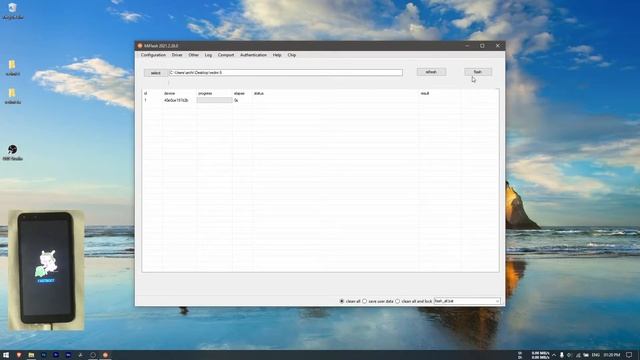Open the Chip menu
Image resolution: width=640 pixels, height=360 pixels.
291,55
